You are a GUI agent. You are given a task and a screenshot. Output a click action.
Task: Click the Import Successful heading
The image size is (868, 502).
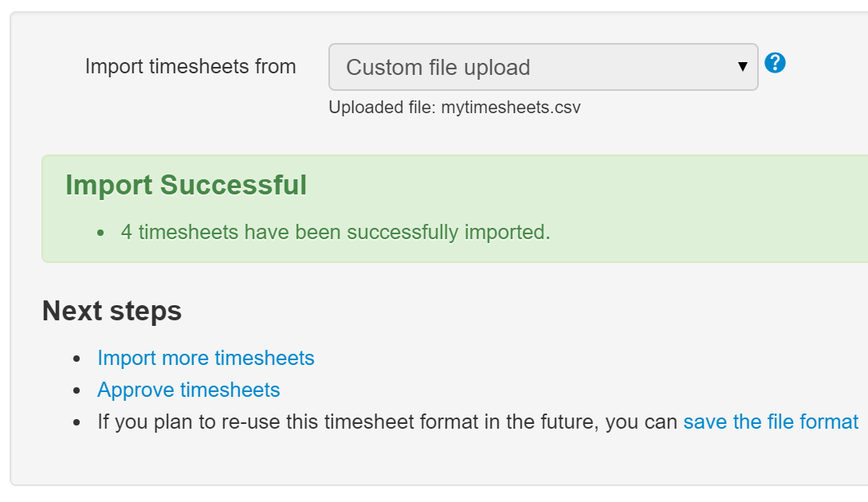(x=186, y=185)
